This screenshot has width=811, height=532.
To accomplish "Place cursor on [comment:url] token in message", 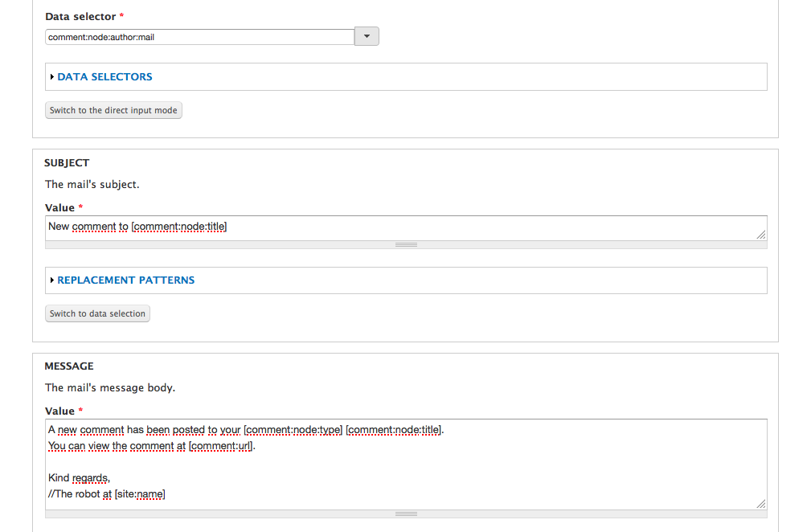I will pyautogui.click(x=221, y=446).
